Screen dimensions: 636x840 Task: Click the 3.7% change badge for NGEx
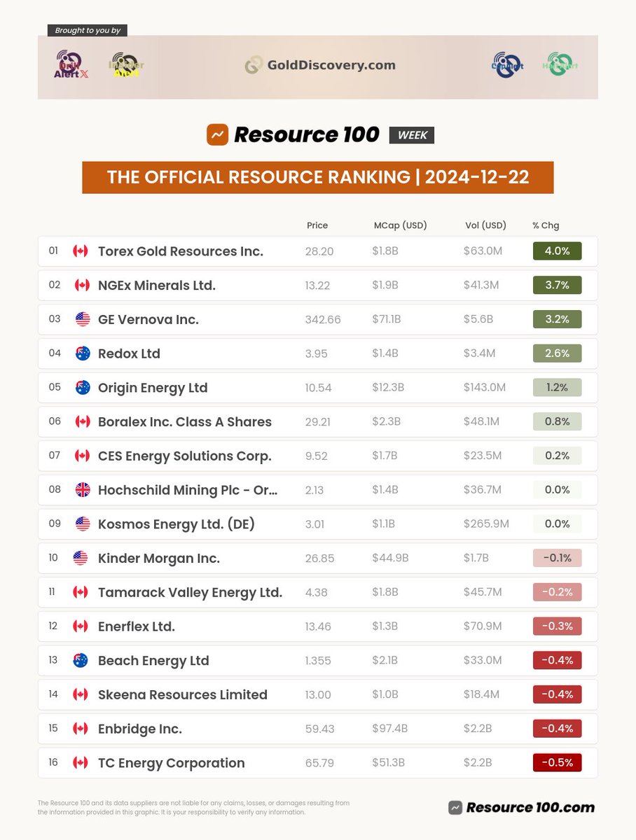[558, 285]
